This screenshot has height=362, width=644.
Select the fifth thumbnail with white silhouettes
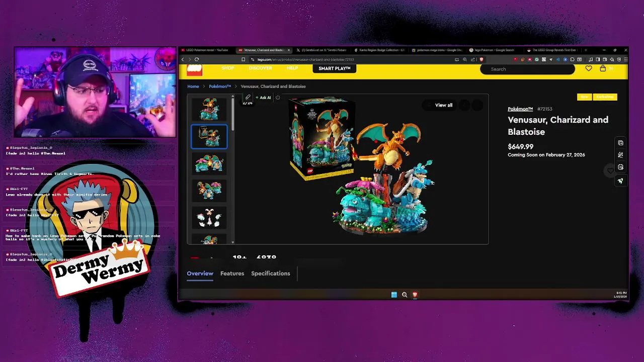pyautogui.click(x=209, y=218)
